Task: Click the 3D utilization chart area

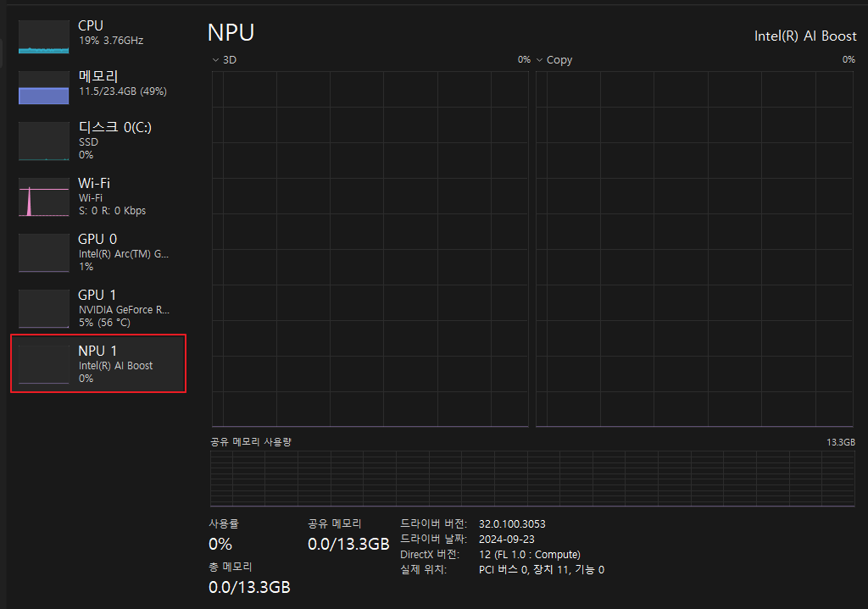Action: [369, 246]
